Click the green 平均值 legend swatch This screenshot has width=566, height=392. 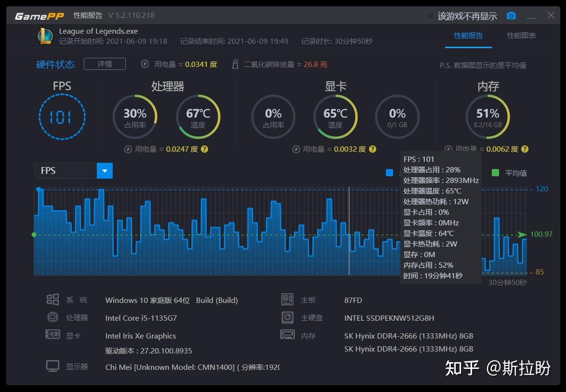pyautogui.click(x=496, y=172)
